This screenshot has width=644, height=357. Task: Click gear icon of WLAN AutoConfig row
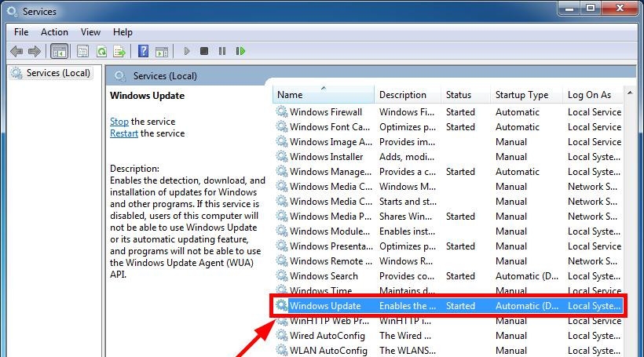point(282,350)
